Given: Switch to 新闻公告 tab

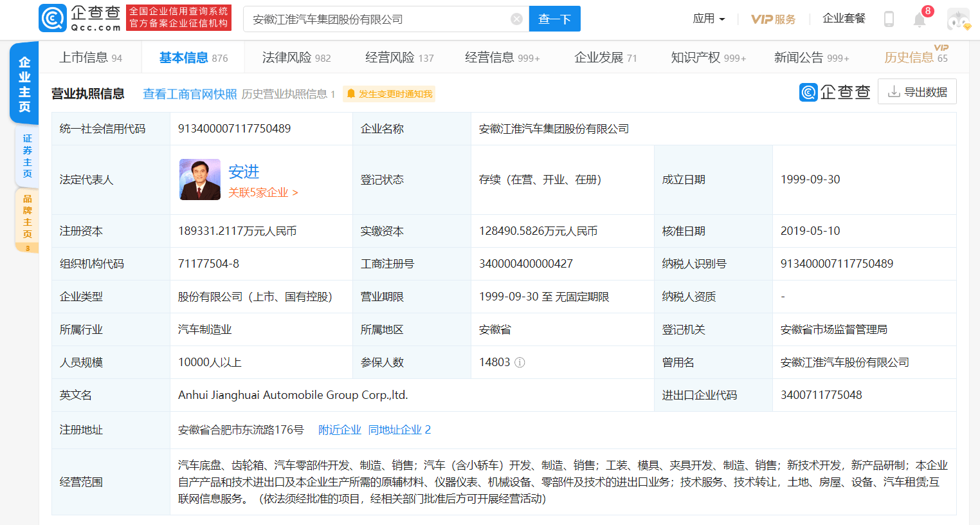Looking at the screenshot, I should click(x=812, y=58).
